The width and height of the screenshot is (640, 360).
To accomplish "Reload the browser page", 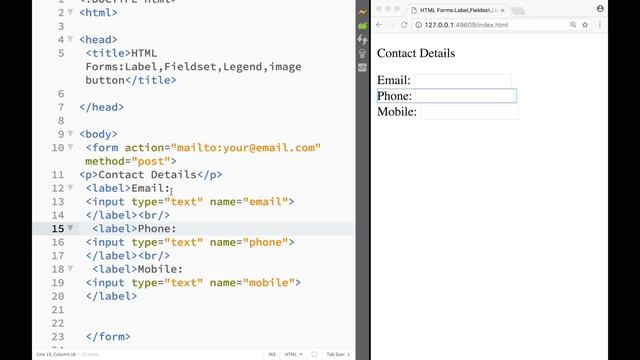I will pyautogui.click(x=404, y=25).
